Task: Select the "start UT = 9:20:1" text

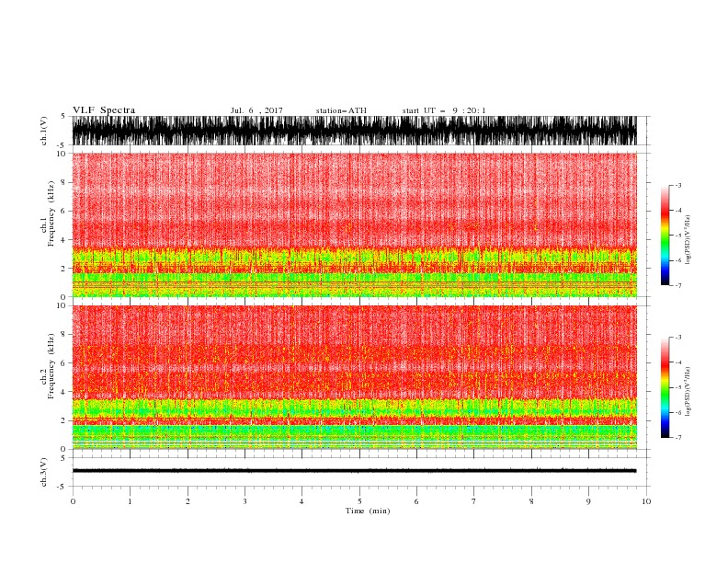Action: pos(444,110)
